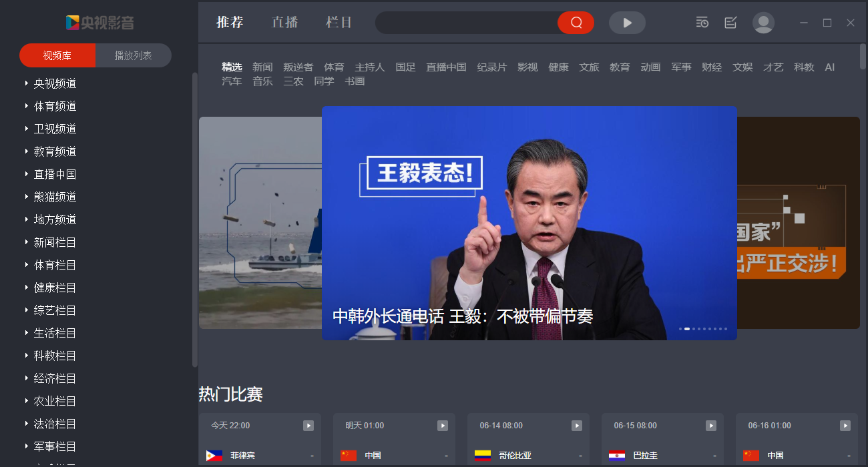Play the match scheduled 06-15 08:00
This screenshot has width=868, height=467.
711,426
